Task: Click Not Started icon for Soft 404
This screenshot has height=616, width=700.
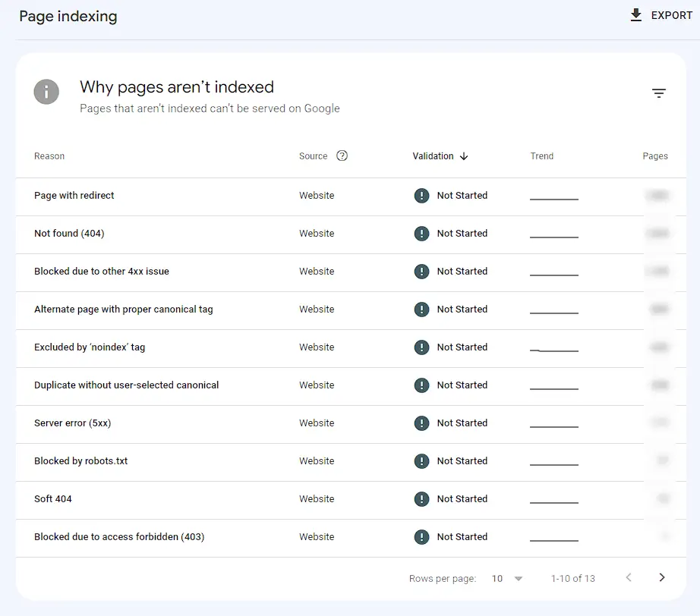Action: click(x=421, y=498)
